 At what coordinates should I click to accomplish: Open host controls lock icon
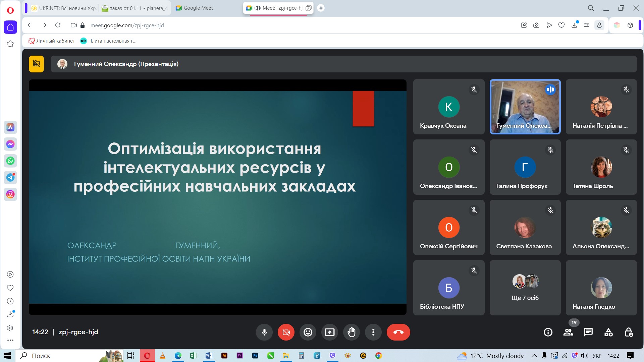[x=629, y=332]
